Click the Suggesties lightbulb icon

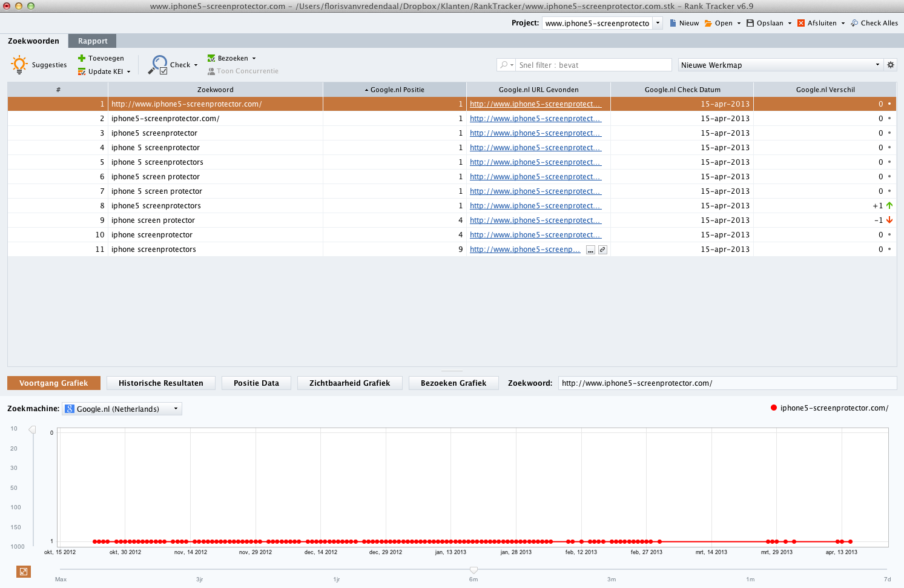19,64
